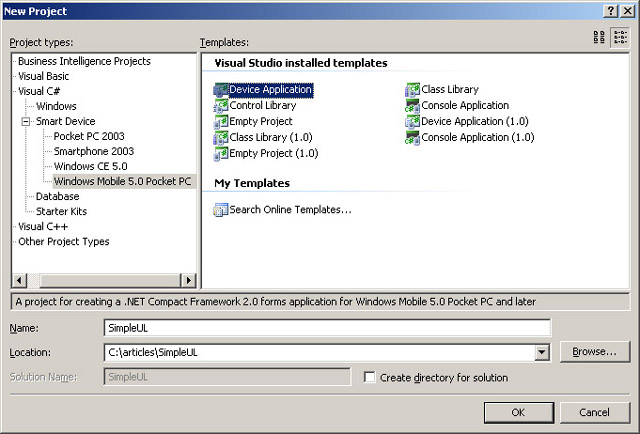Select Windows under Visual C#
The height and width of the screenshot is (434, 640).
coord(56,106)
